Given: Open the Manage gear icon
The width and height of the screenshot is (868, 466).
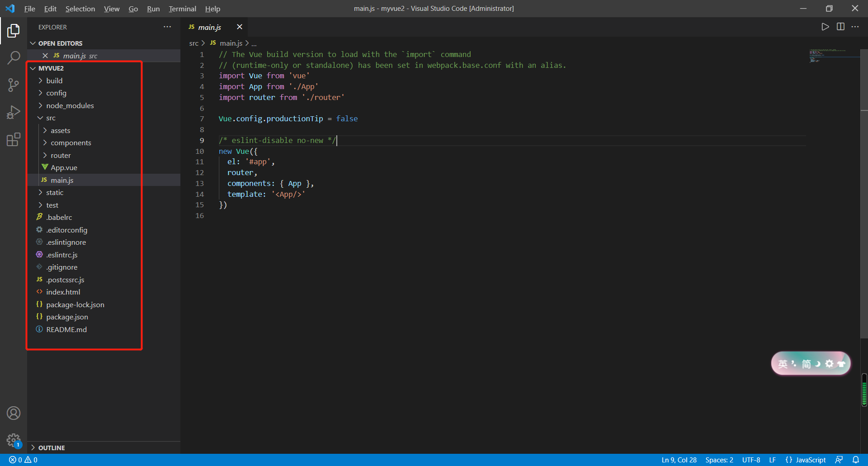Looking at the screenshot, I should tap(13, 440).
